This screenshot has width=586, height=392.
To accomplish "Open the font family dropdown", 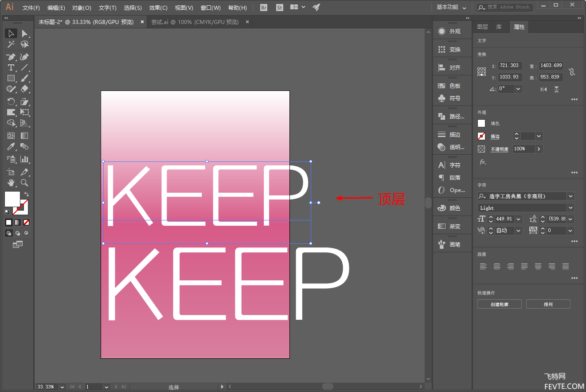I will point(571,196).
